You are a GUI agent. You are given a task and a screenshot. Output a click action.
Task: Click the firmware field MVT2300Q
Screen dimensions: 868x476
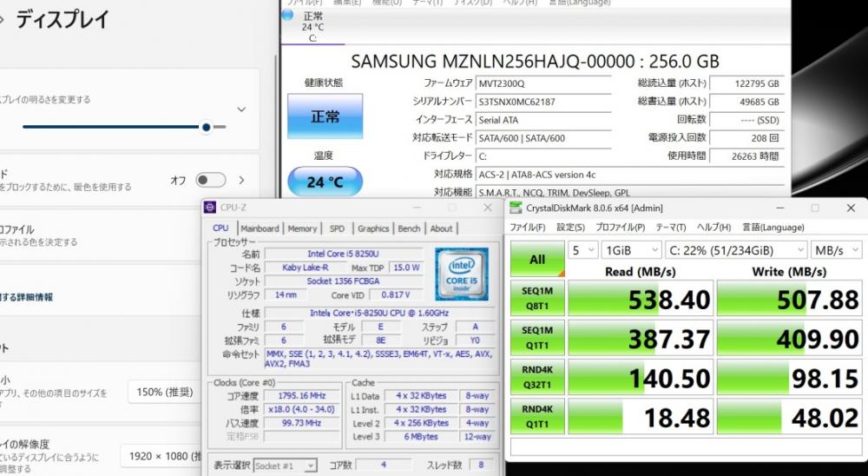(543, 83)
